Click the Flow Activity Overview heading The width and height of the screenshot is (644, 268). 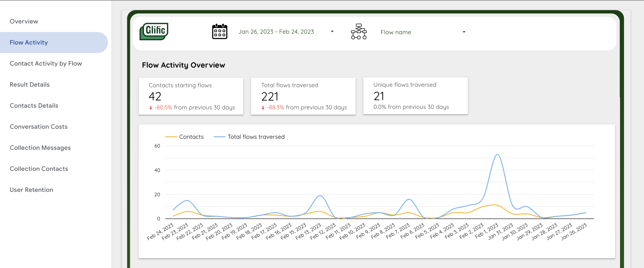[183, 65]
